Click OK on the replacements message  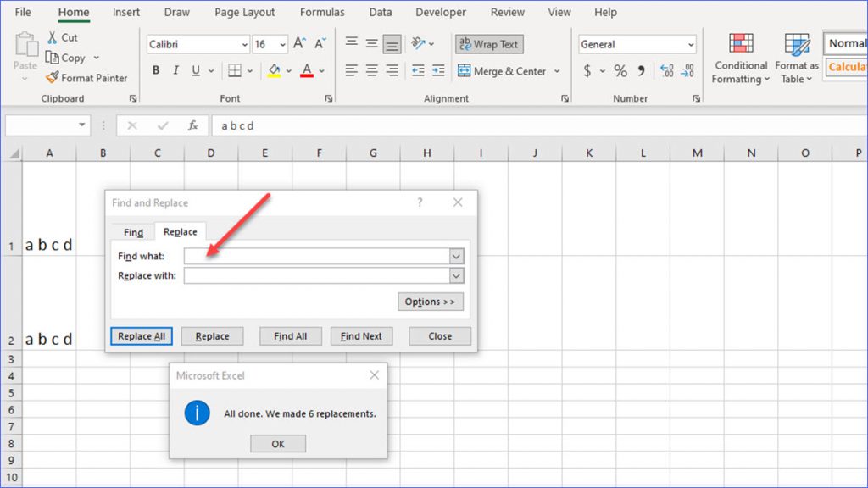tap(278, 443)
